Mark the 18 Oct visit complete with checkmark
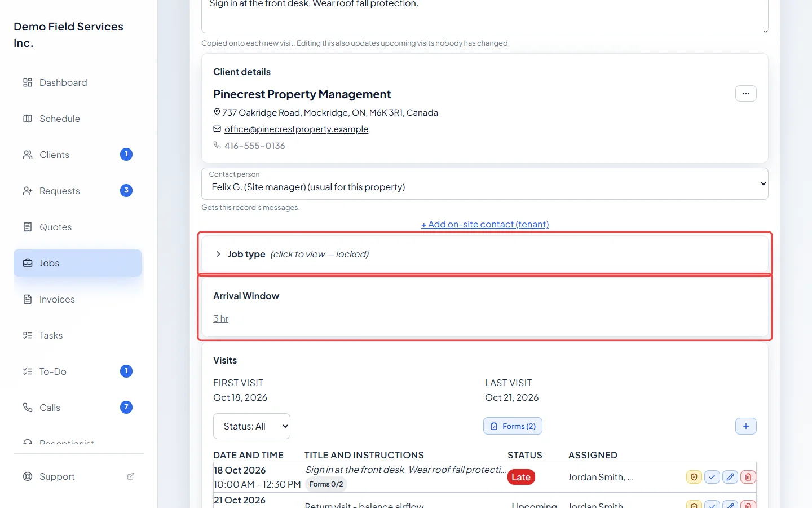 [712, 477]
